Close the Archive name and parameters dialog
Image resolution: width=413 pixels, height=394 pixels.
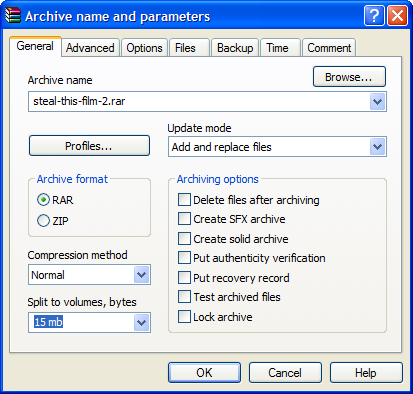click(397, 15)
